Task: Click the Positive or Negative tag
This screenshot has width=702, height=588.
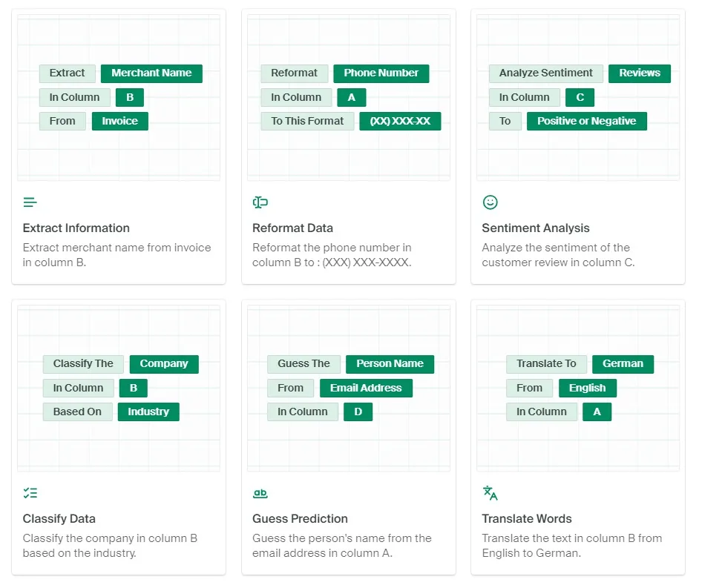Action: 586,122
